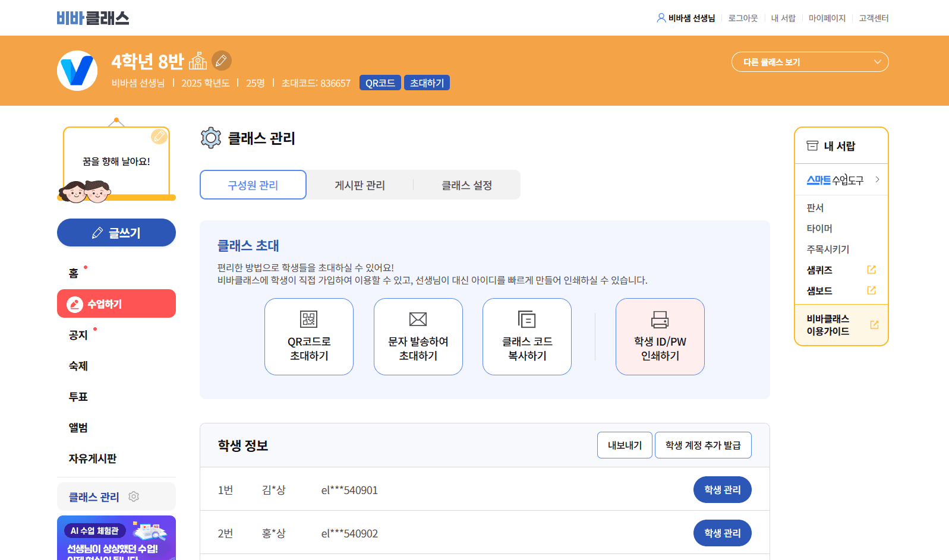Open the 다른 클래스 보기 dropdown
Screen dimensions: 949x560
click(x=810, y=62)
